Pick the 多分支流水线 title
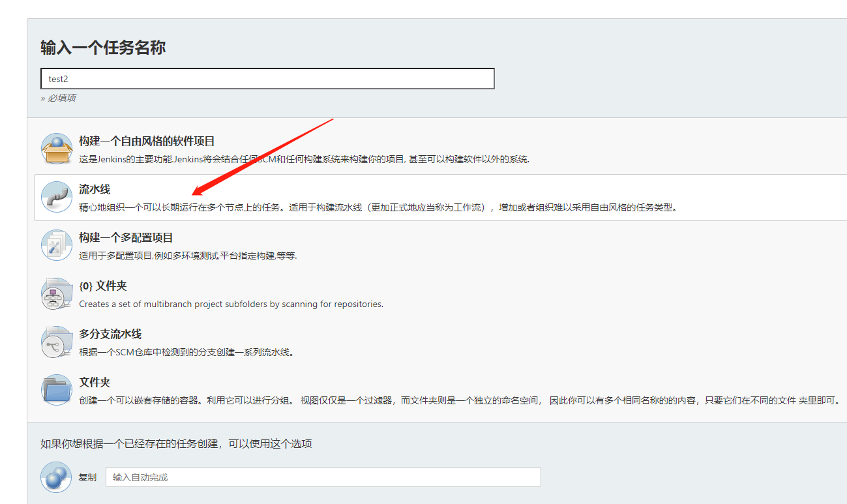847x504 pixels. coord(110,334)
